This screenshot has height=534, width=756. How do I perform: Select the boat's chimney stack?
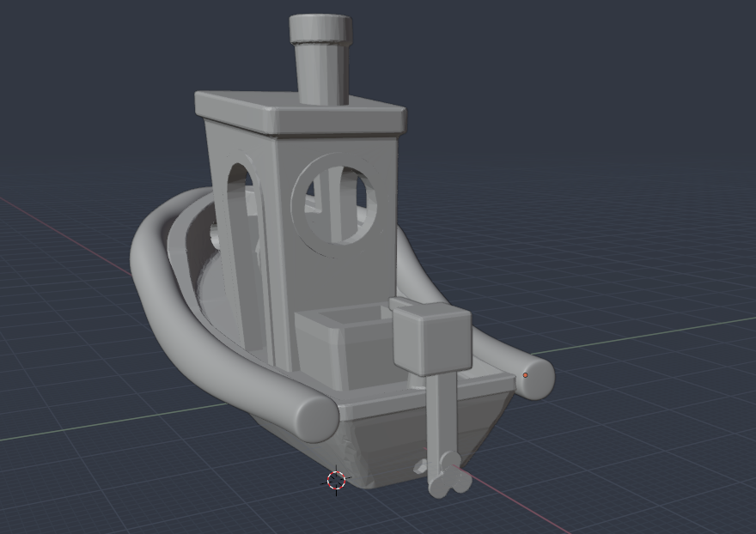pos(321,58)
